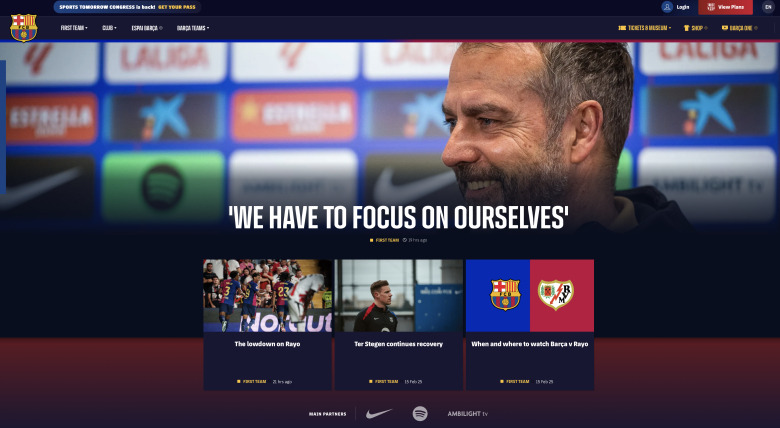780x428 pixels.
Task: Click the FC Barcelona crest logo in the header
Action: 24,28
